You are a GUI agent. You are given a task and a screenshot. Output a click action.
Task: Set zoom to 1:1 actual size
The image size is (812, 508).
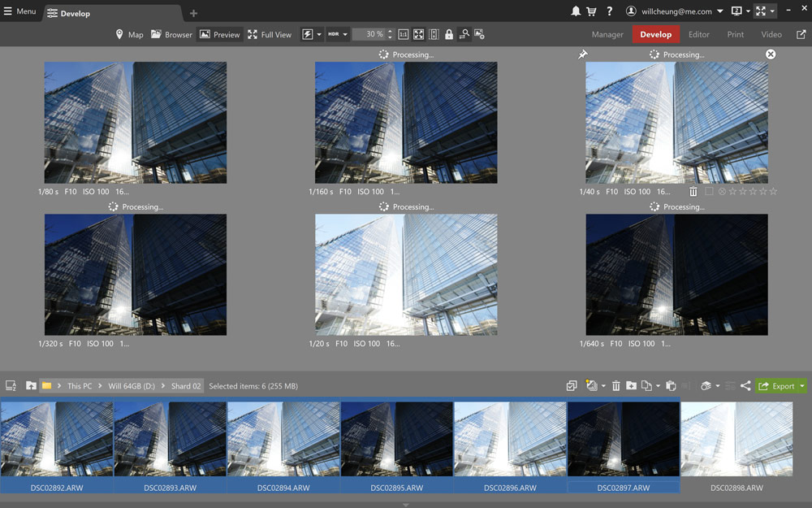[404, 34]
